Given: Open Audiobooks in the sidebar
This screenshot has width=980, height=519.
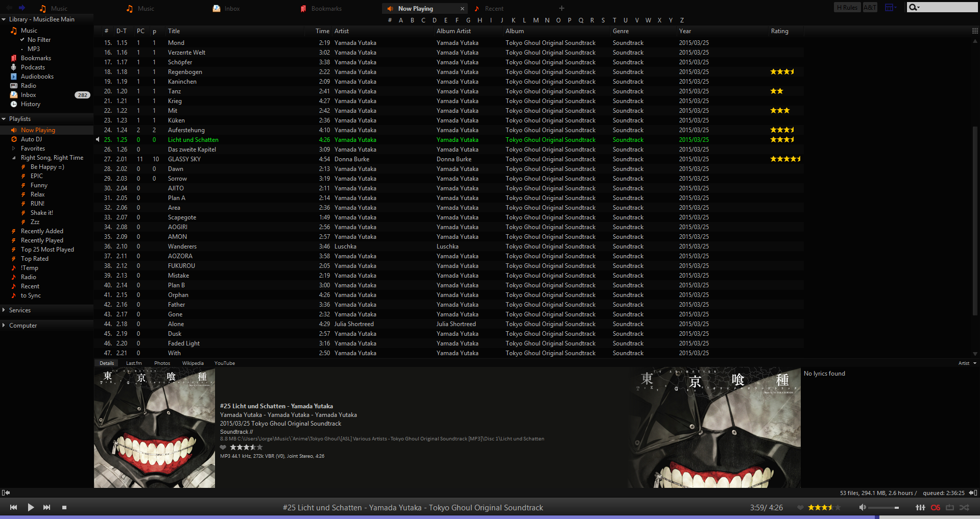Looking at the screenshot, I should tap(37, 77).
